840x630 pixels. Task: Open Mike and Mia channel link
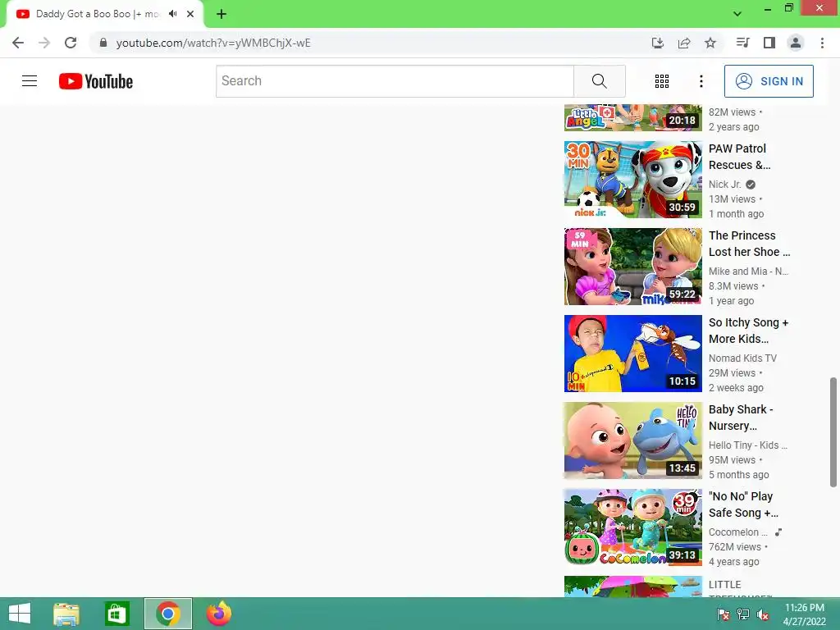click(x=748, y=271)
